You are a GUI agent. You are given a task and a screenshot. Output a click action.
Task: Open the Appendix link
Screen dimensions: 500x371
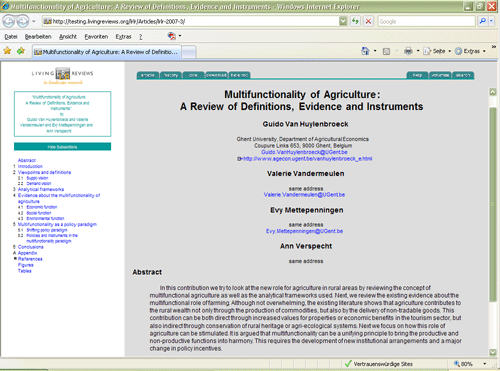(27, 253)
